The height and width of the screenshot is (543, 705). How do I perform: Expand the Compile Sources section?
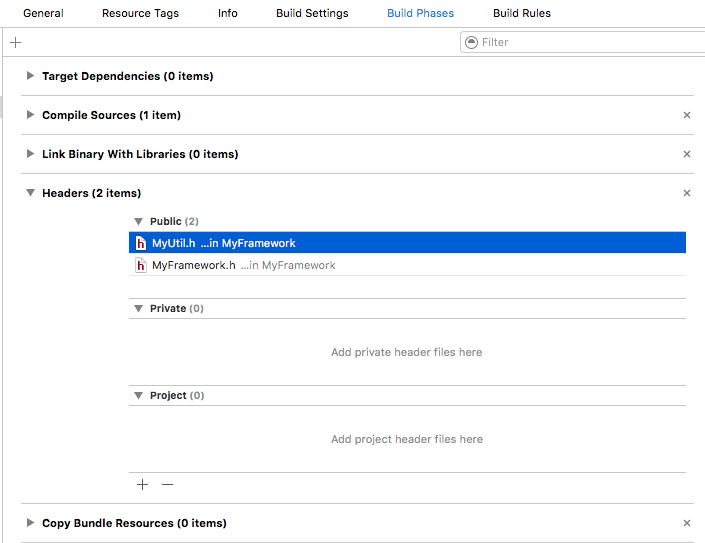[x=31, y=115]
